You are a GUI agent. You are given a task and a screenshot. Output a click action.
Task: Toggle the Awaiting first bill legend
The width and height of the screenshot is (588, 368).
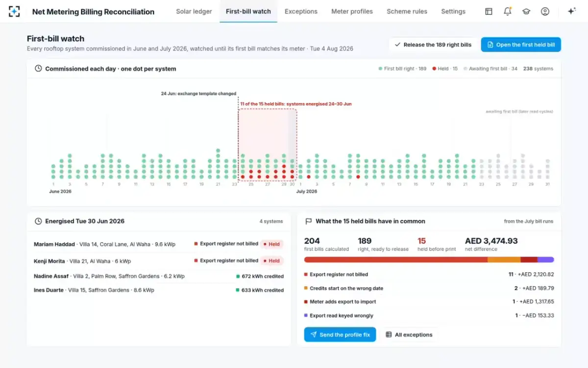click(x=490, y=69)
